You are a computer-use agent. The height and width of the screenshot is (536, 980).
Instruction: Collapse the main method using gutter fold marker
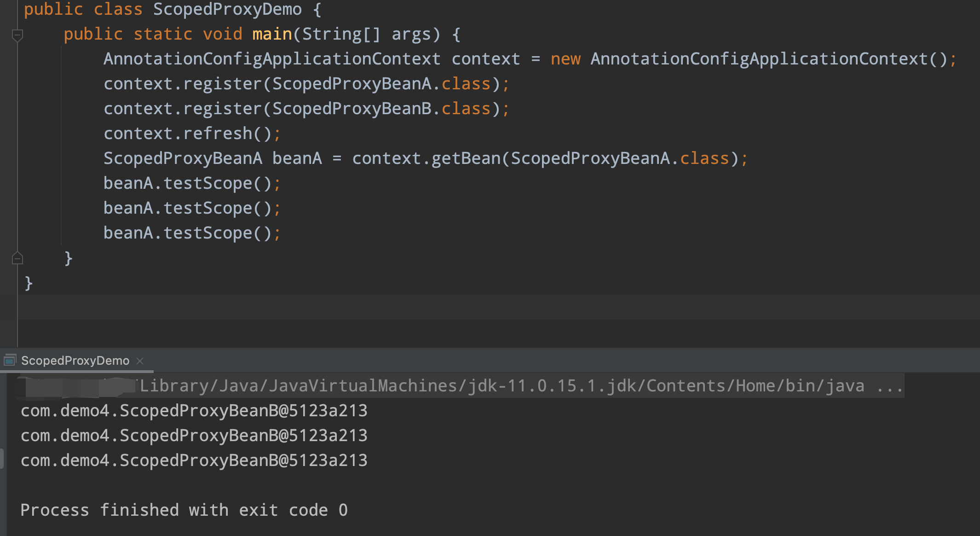tap(17, 35)
